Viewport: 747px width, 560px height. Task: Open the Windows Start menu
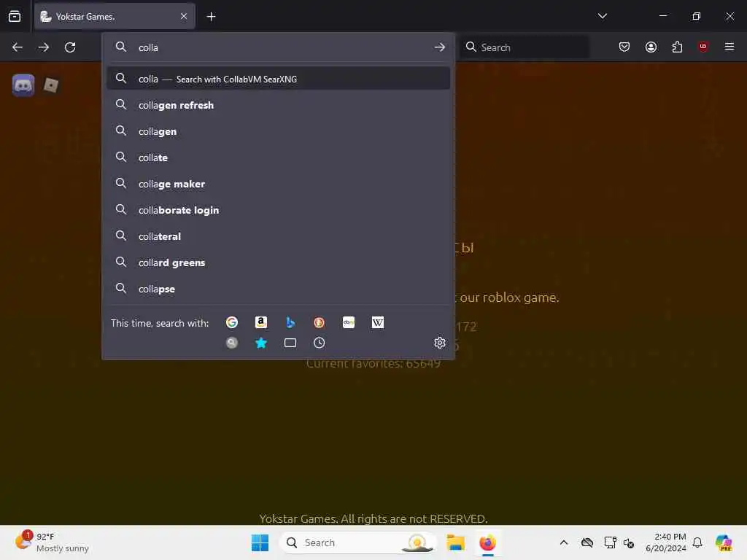(260, 542)
